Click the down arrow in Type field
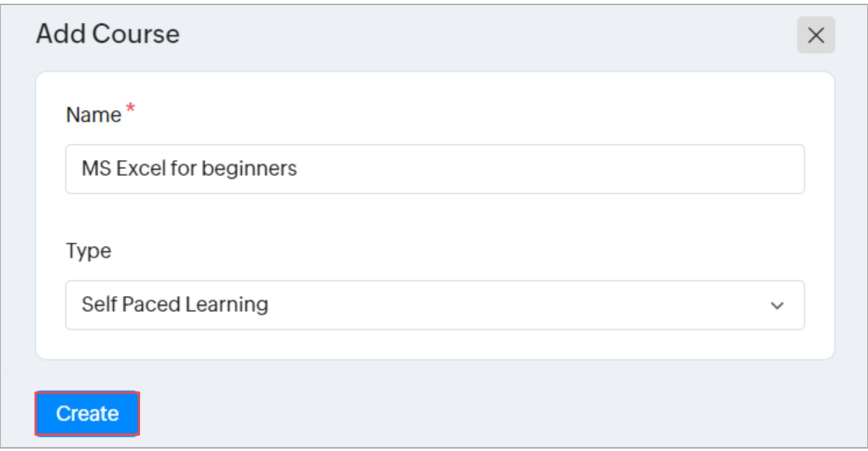Screen dimensions: 868x451 tap(777, 306)
